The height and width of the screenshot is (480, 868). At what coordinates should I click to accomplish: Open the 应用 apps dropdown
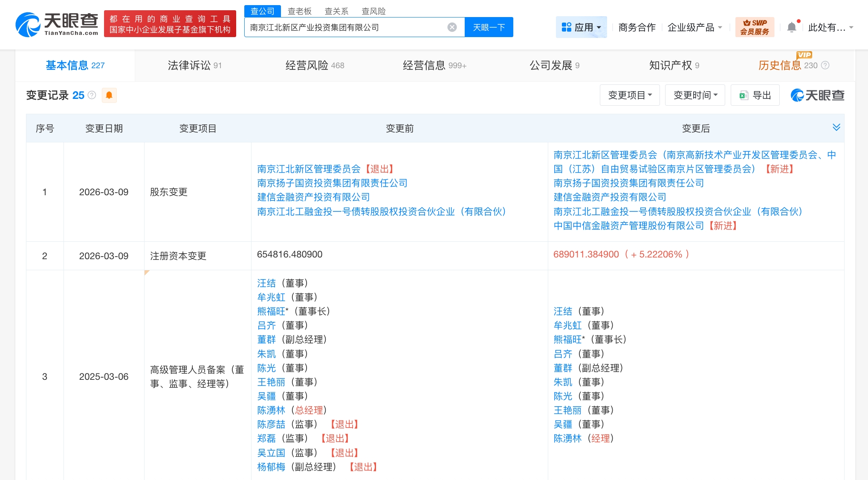coord(581,27)
